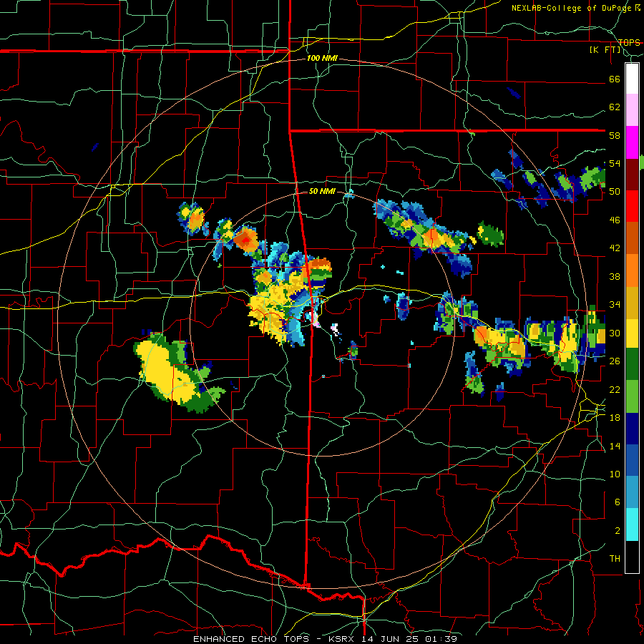Select the 100 NMI range ring label
This screenshot has width=644, height=644.
(322, 59)
